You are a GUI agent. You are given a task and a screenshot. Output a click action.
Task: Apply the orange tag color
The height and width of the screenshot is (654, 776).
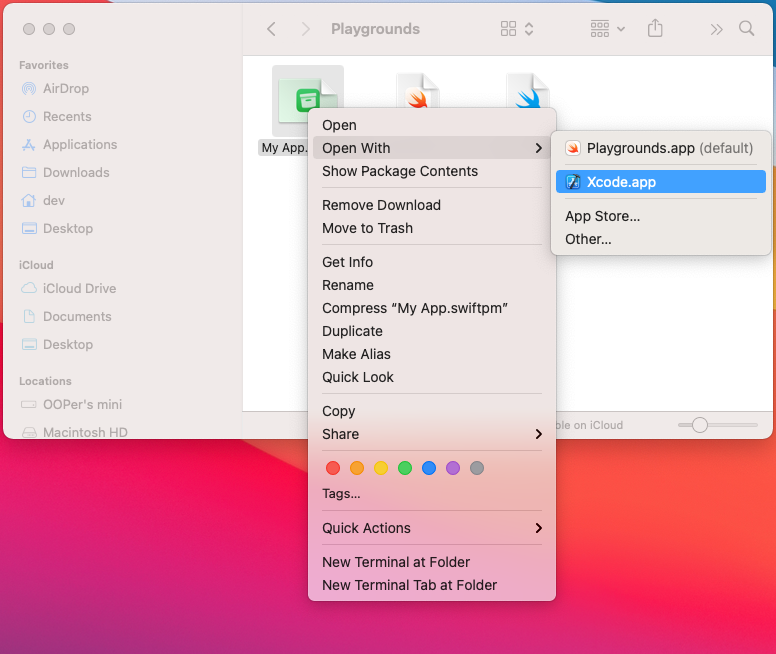point(357,468)
